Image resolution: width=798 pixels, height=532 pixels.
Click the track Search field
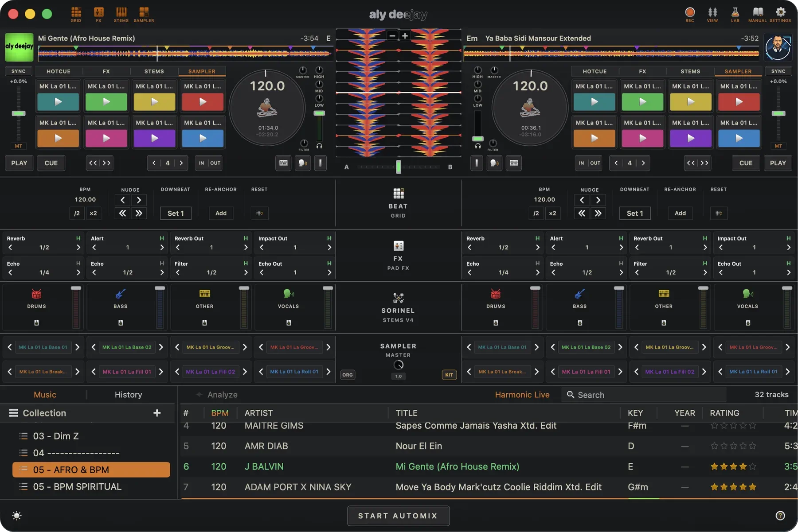644,395
